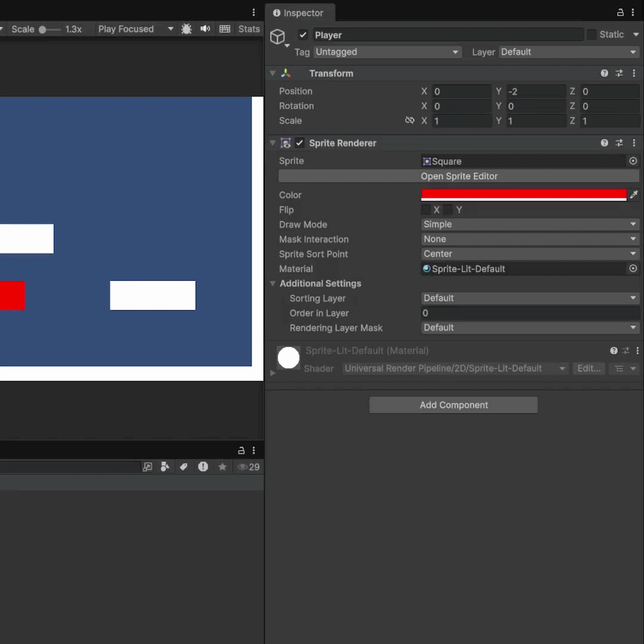644x644 pixels.
Task: Open the Material object picker for Sprite-Lit-Default
Action: point(633,269)
